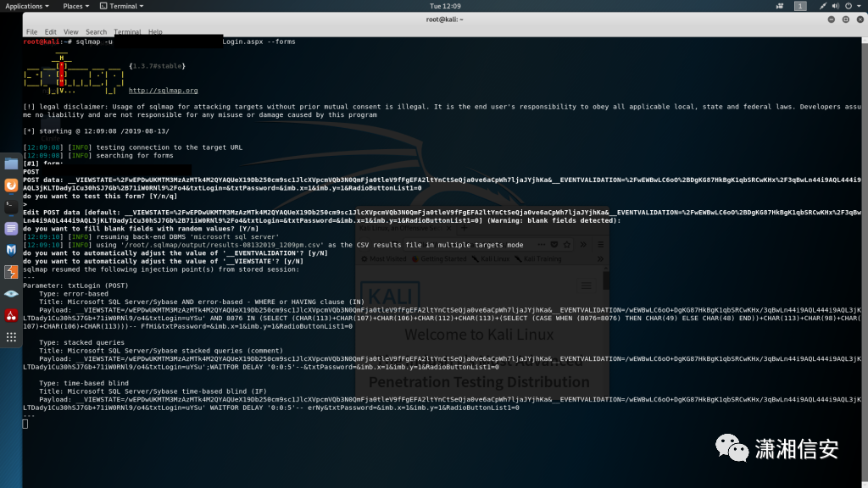Open the Terminal dock icon
Screen dimensions: 868x488
pos(11,207)
